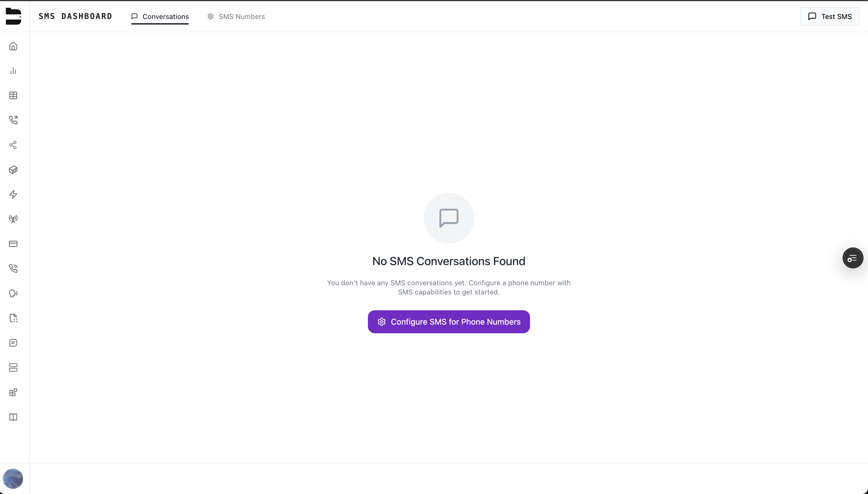Image resolution: width=868 pixels, height=494 pixels.
Task: Open the analytics bar chart icon
Action: (13, 71)
